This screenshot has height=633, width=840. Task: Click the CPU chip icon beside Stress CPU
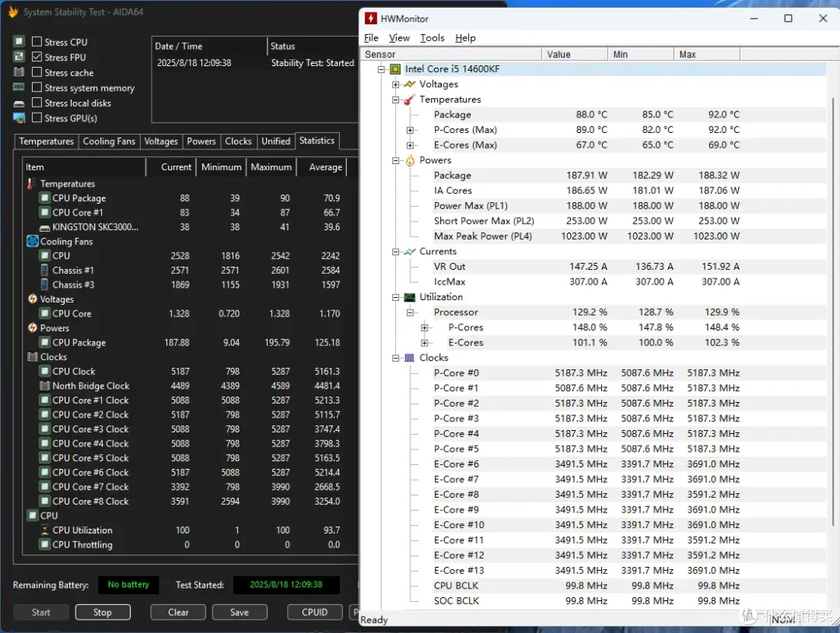click(19, 41)
